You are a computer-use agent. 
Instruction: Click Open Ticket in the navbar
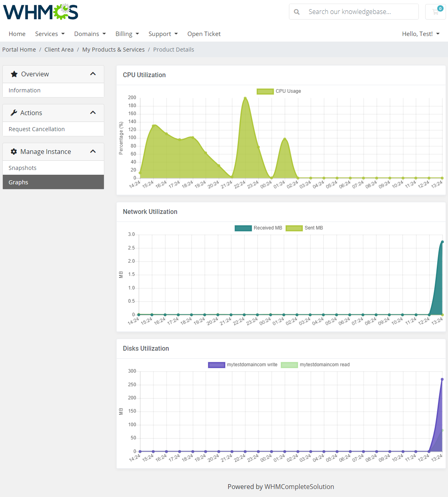[204, 34]
